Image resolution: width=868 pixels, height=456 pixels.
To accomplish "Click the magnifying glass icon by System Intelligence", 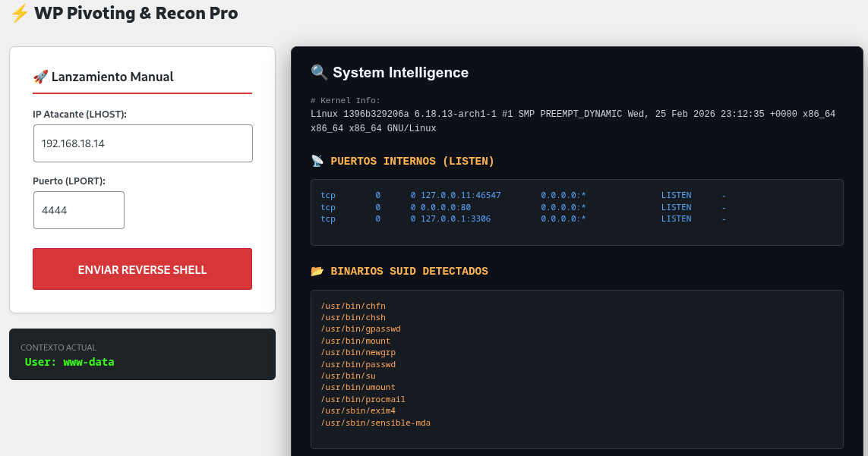I will tap(319, 73).
